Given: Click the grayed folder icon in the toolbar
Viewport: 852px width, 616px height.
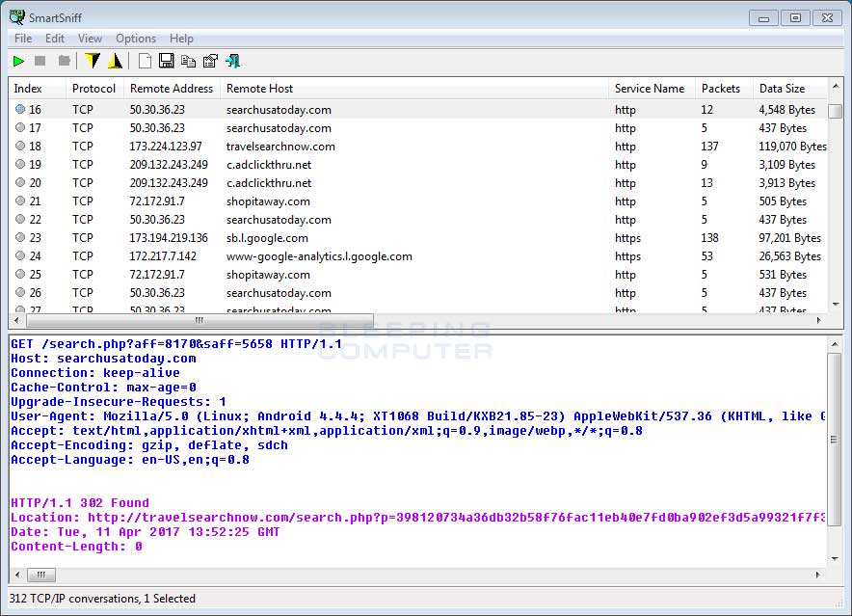Looking at the screenshot, I should pos(65,61).
